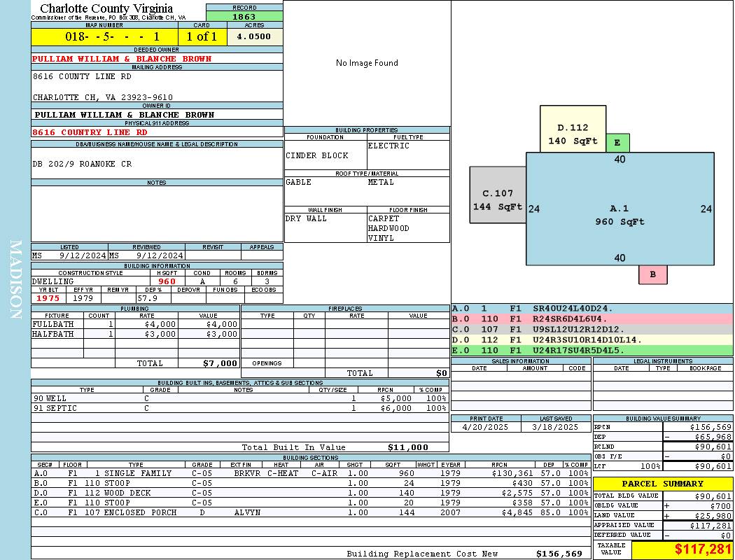Click legal description DB 202/9 ROANOKE CR
Screen dimensions: 735x560
(x=82, y=164)
